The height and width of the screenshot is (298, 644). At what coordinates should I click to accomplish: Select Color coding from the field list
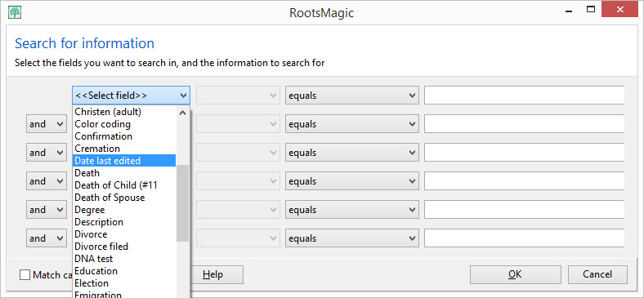click(x=124, y=124)
